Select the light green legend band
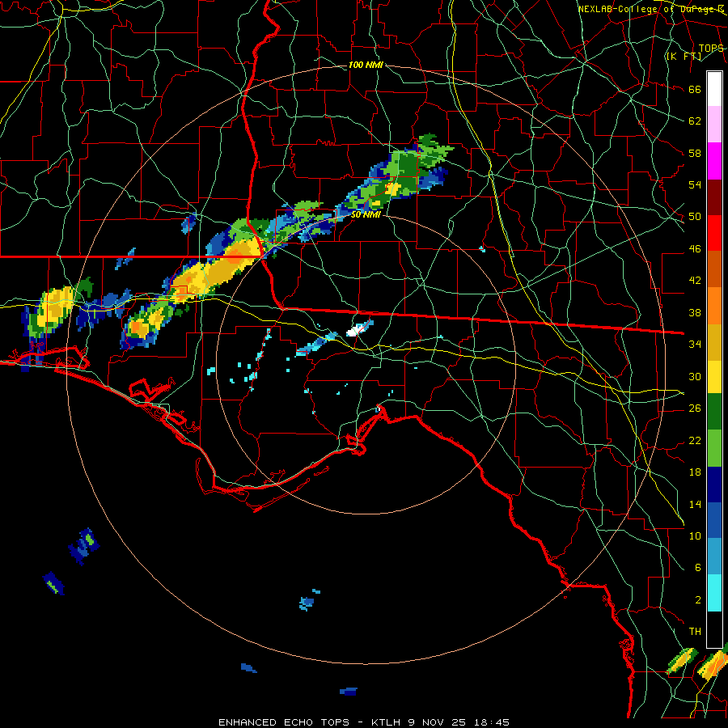This screenshot has width=728, height=728. pos(714,448)
